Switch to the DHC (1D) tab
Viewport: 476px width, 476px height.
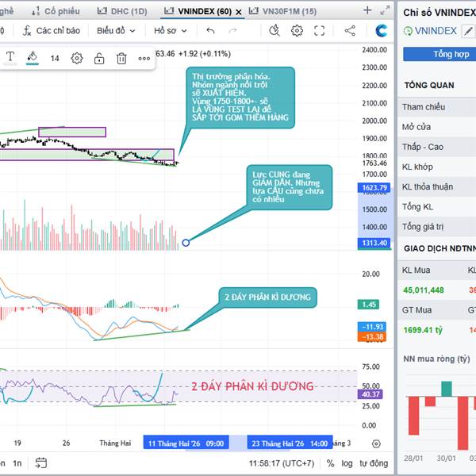tap(122, 12)
